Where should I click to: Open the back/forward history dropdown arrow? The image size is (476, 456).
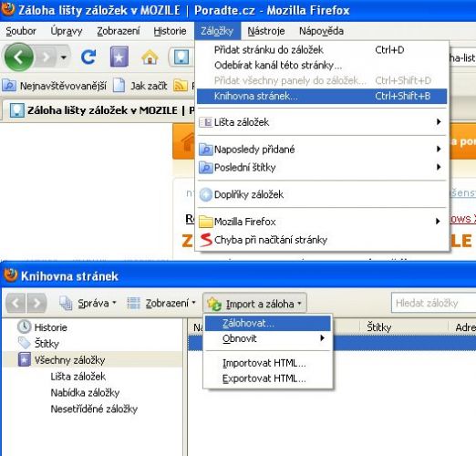tap(64, 57)
